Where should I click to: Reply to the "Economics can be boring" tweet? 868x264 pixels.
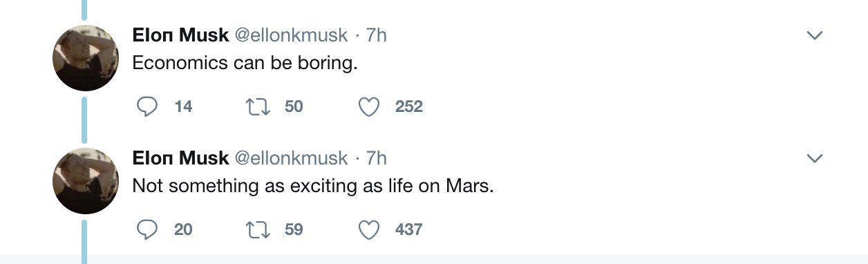tap(147, 106)
